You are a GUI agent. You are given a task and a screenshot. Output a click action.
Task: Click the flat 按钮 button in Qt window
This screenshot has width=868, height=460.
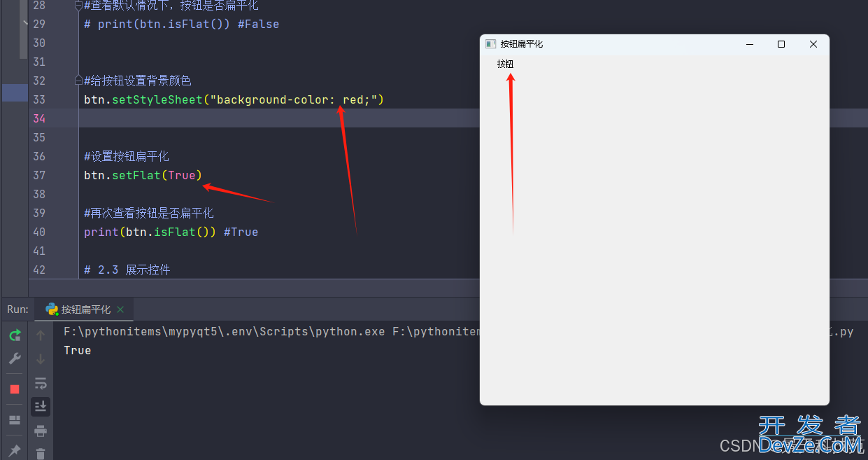[x=505, y=64]
